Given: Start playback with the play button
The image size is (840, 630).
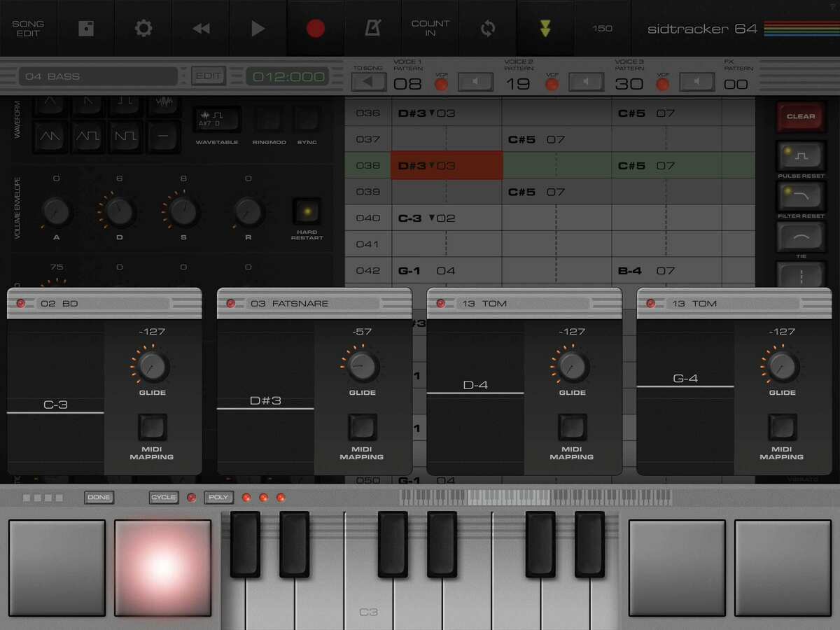Looking at the screenshot, I should click(258, 28).
